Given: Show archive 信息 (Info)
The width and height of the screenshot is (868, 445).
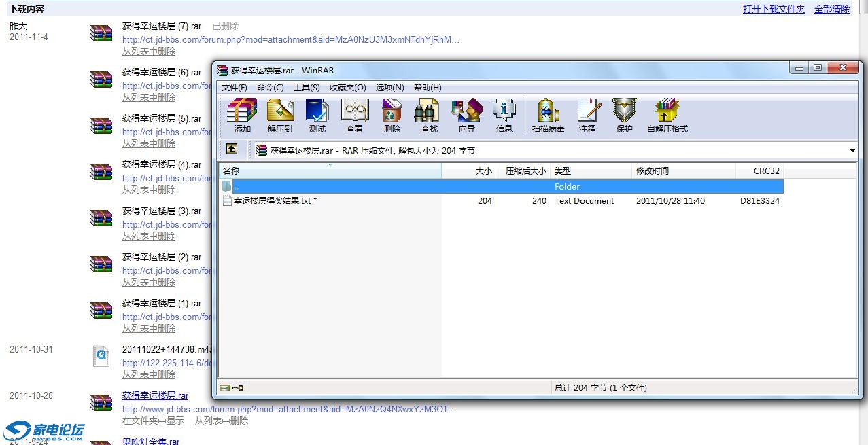Looking at the screenshot, I should click(x=504, y=115).
